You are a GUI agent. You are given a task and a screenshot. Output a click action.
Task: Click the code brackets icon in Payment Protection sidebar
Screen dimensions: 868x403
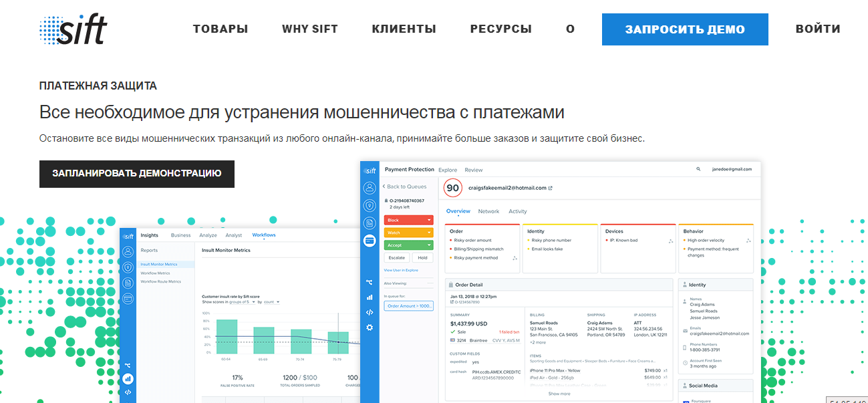tap(370, 312)
